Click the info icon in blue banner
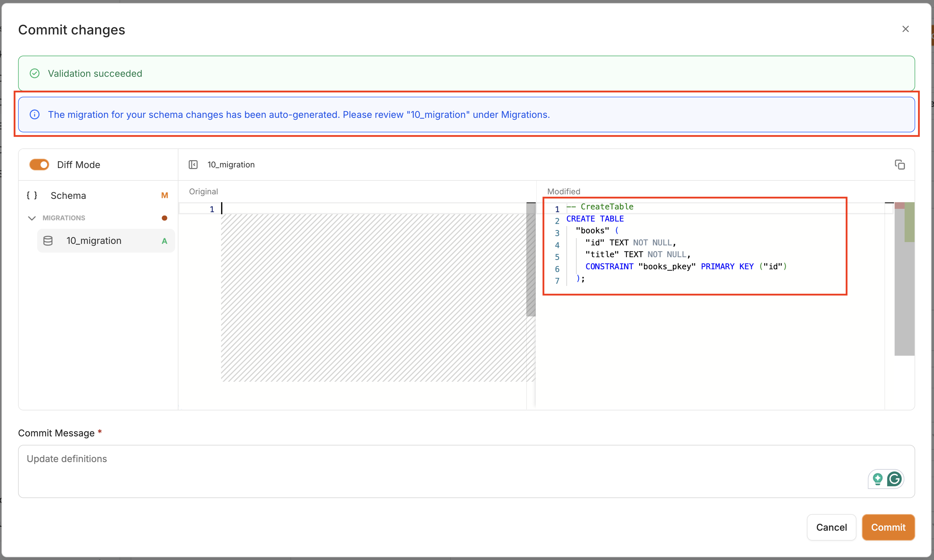The image size is (934, 560). pos(34,114)
